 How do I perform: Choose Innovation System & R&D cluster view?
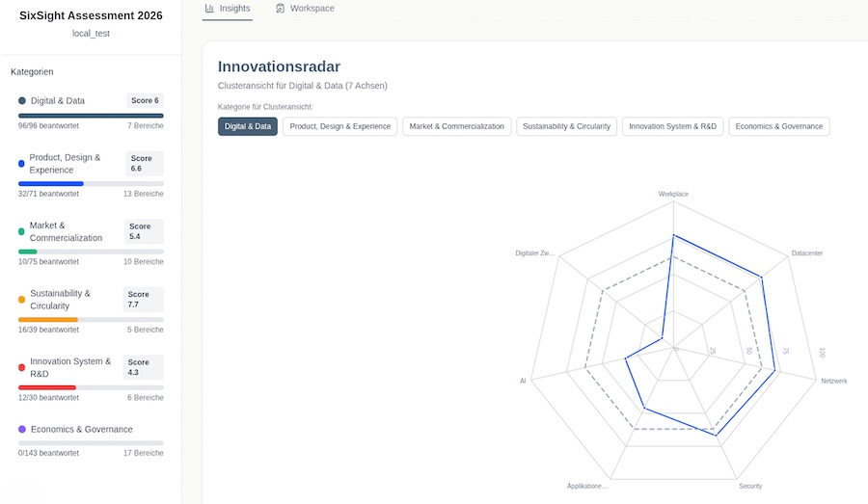(x=672, y=126)
